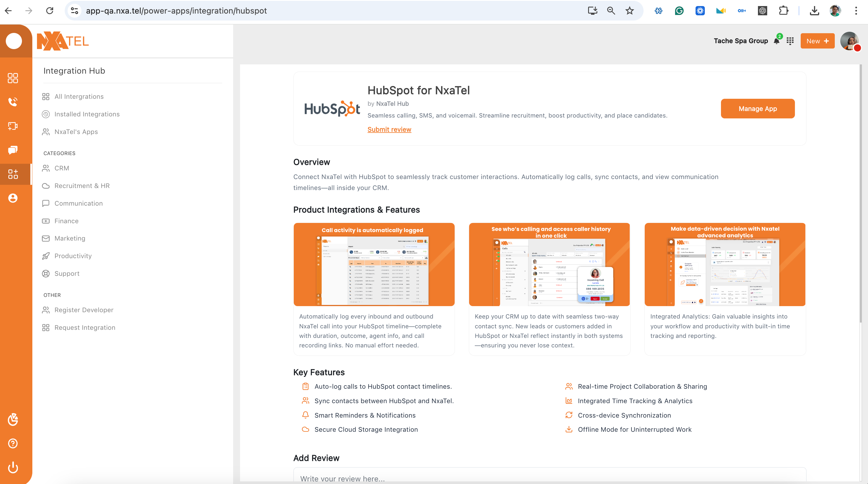Screen dimensions: 868x484
Task: Open the dashboard grid icon in left rail
Action: coord(13,78)
